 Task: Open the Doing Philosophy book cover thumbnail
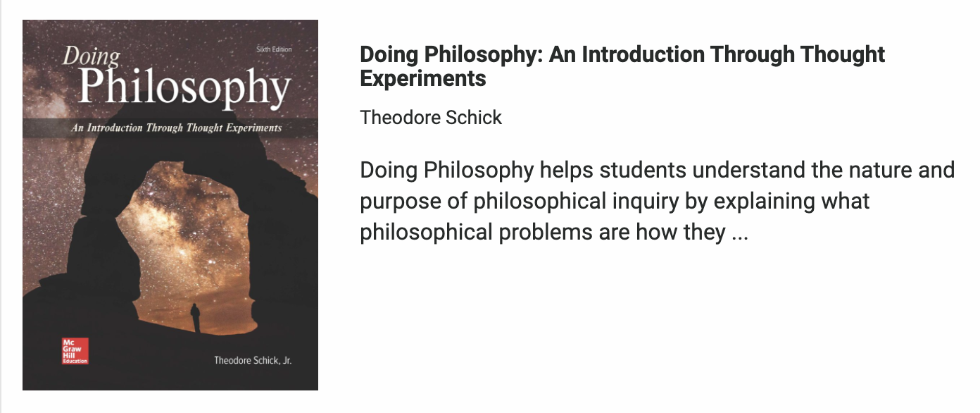point(170,205)
